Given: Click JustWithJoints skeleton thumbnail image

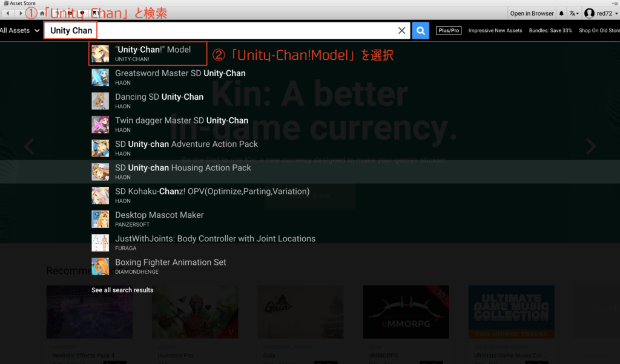Looking at the screenshot, I should point(101,243).
